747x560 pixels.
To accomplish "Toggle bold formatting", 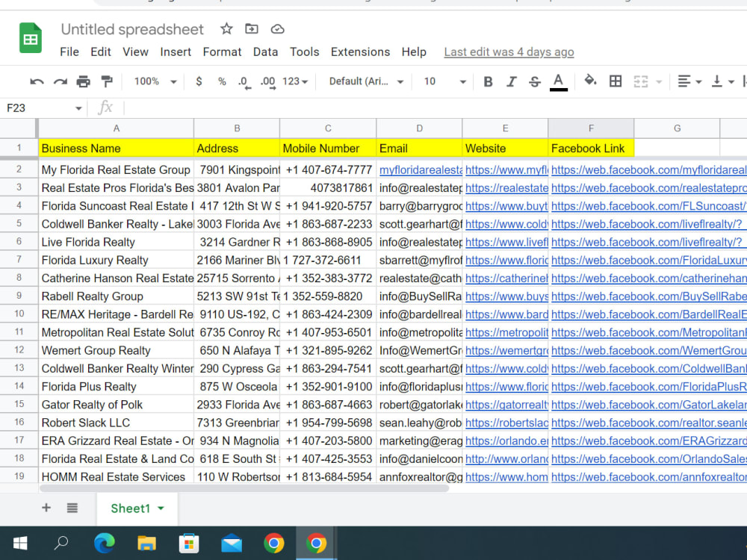I will coord(488,82).
